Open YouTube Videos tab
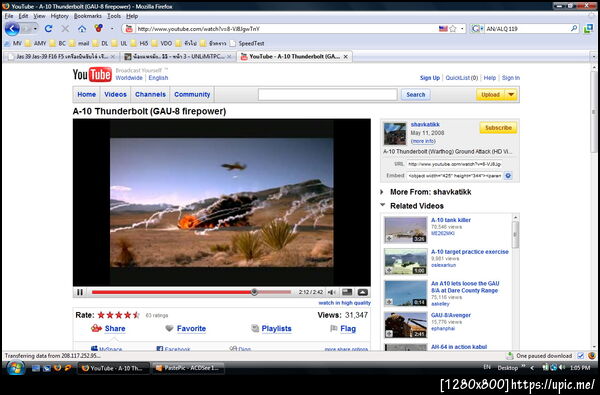 (x=115, y=95)
